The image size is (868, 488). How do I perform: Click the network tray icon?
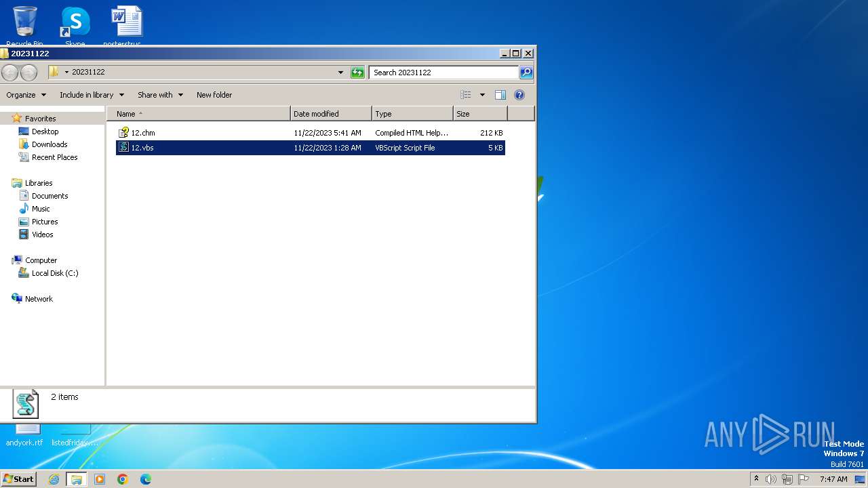[787, 479]
